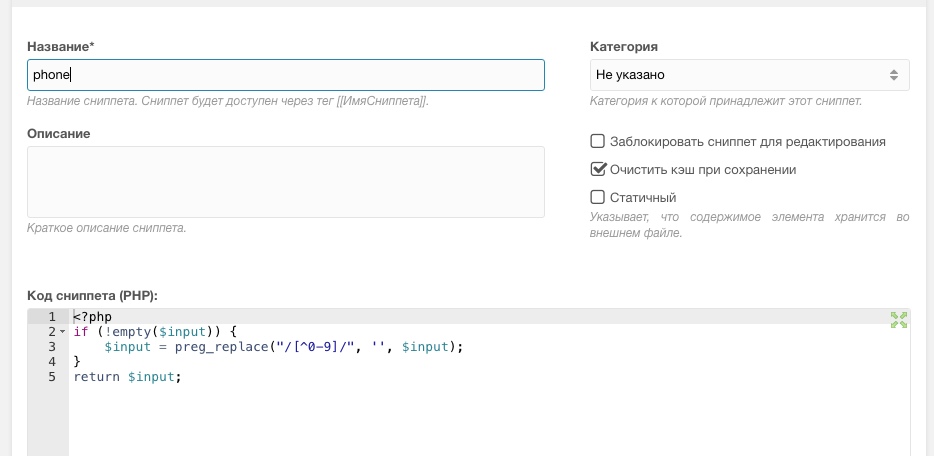934x456 pixels.
Task: Click the closing brace on line 4
Action: (x=77, y=361)
